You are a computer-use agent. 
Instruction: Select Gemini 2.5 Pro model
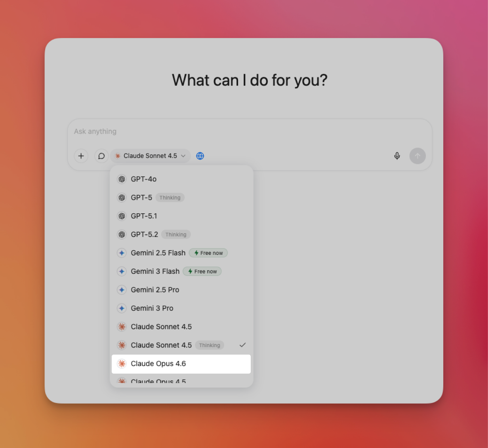(x=181, y=290)
